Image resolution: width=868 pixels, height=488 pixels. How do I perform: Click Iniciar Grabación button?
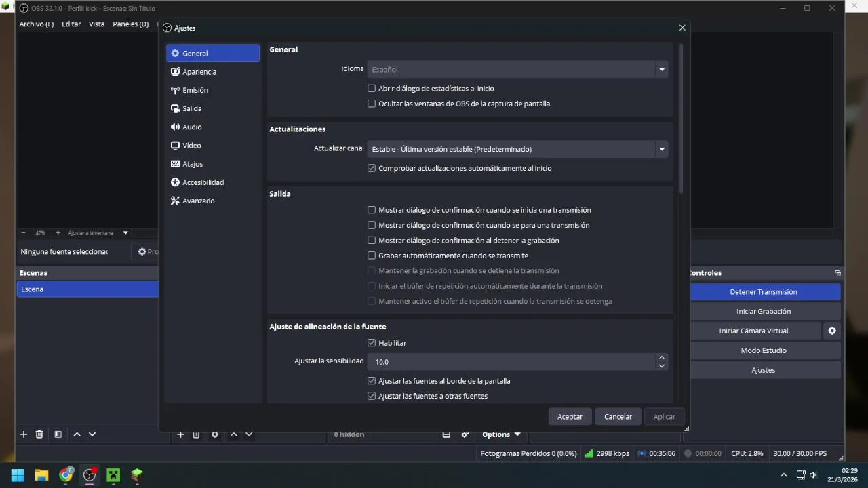tap(764, 312)
